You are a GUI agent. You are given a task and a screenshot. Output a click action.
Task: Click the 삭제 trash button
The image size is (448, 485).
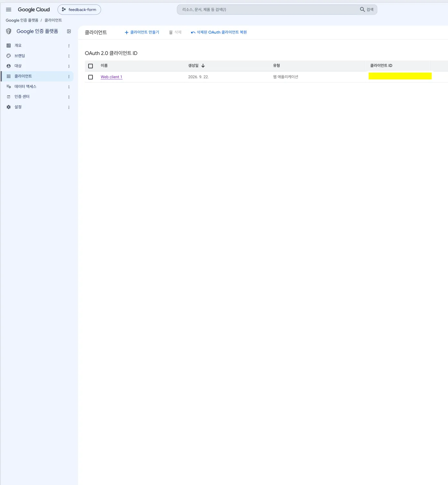click(x=175, y=32)
